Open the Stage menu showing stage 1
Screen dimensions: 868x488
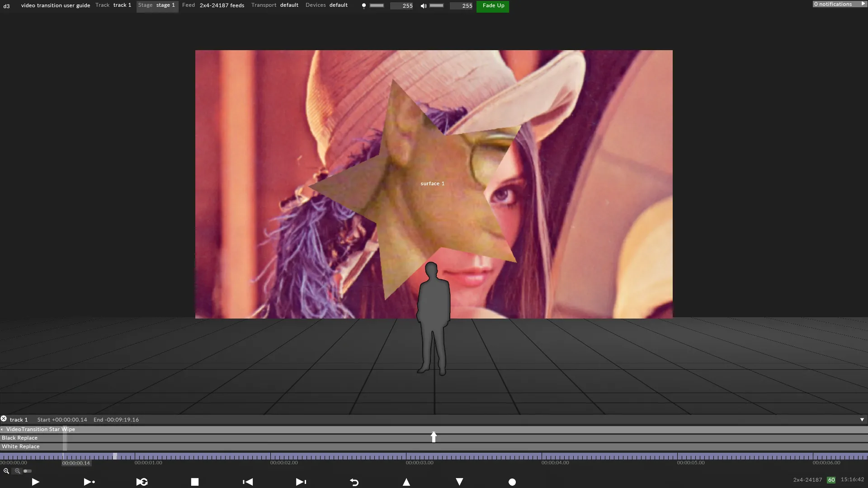point(156,5)
